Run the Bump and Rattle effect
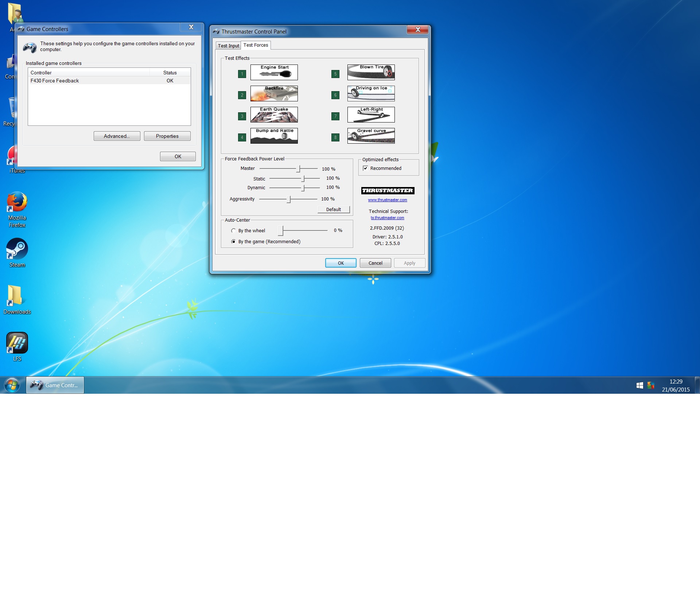700x595 pixels. tap(274, 136)
